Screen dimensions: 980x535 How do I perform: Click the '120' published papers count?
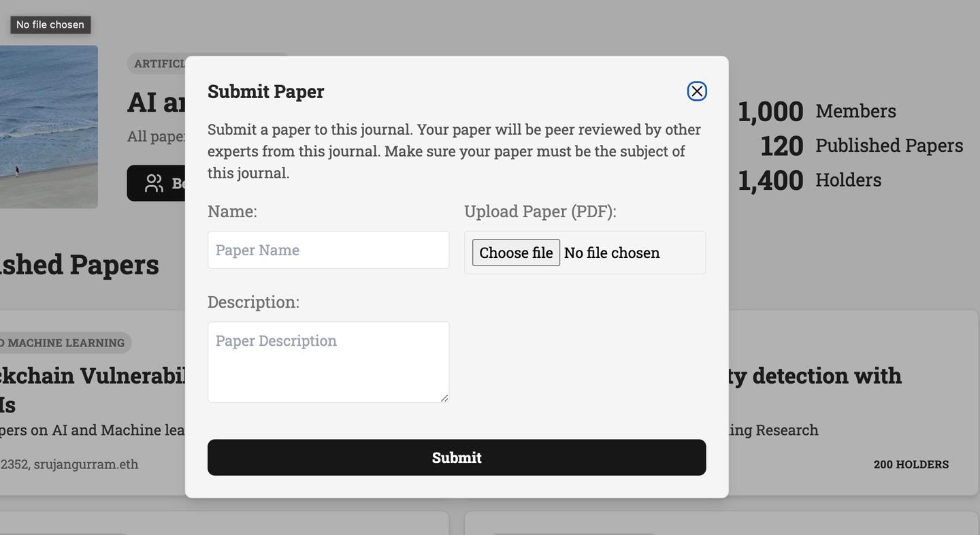point(782,146)
